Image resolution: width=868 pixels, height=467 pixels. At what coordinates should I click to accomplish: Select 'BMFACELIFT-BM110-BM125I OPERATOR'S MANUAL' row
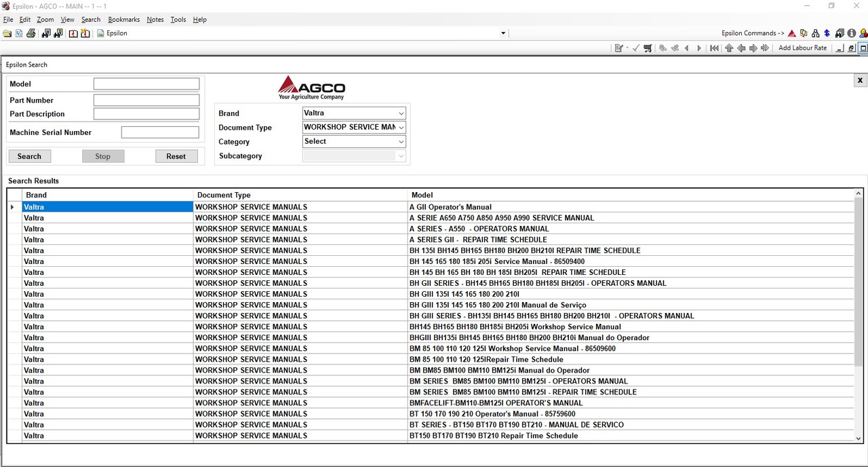[x=431, y=403]
